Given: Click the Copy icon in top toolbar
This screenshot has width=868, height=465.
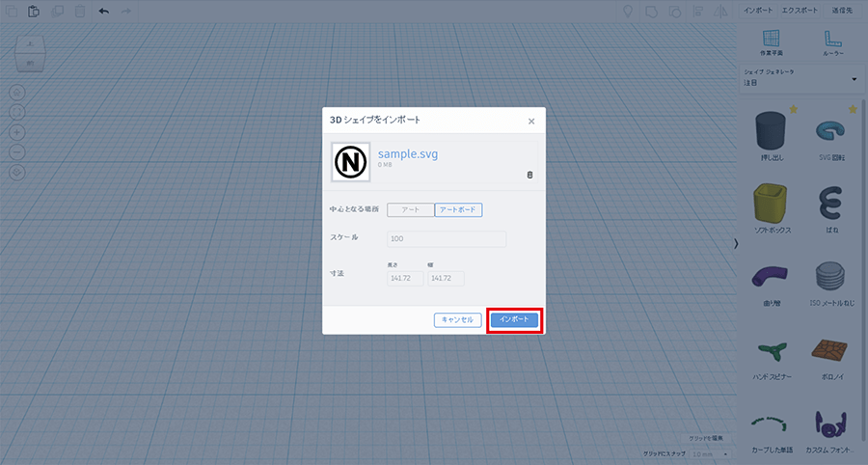Looking at the screenshot, I should 11,11.
